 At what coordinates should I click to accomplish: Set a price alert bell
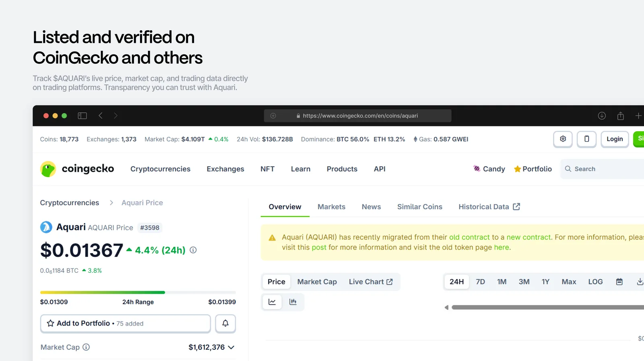pos(225,323)
